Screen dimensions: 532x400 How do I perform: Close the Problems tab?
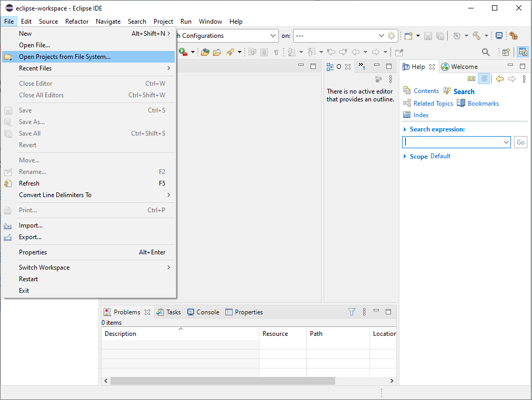click(x=147, y=312)
